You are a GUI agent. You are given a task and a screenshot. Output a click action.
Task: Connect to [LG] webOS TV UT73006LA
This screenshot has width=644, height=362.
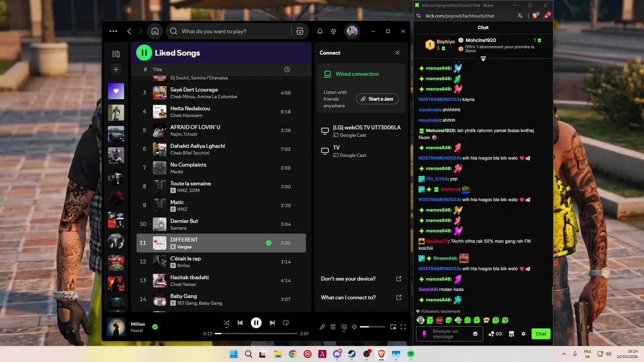[361, 131]
